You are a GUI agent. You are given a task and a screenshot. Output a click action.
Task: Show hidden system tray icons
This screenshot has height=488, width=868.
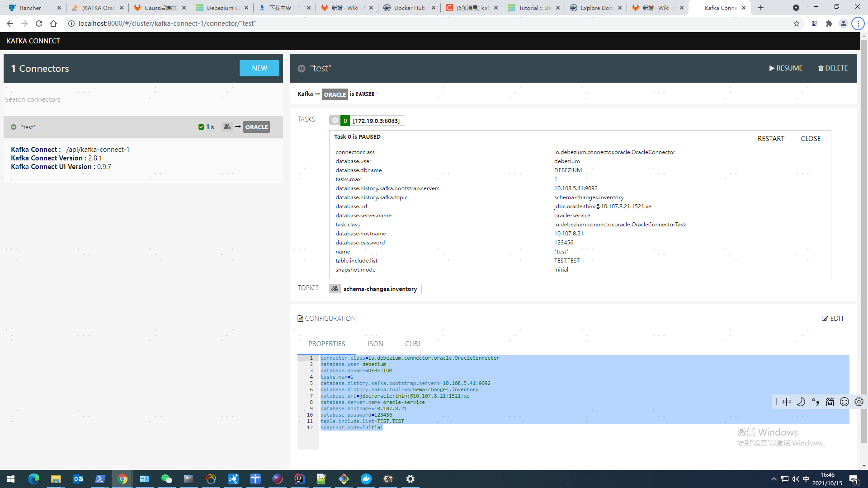[774, 479]
